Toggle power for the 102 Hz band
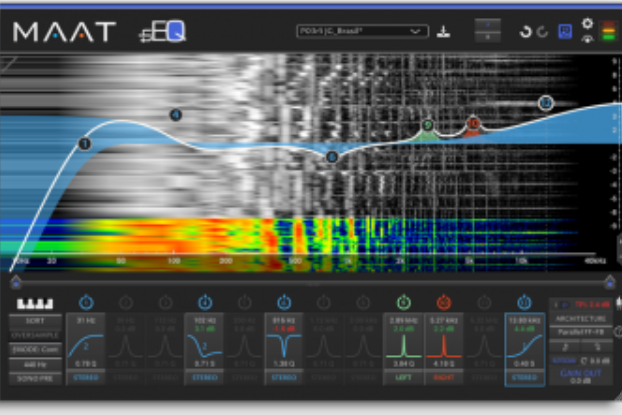Viewport: 622px width, 415px height. point(205,303)
